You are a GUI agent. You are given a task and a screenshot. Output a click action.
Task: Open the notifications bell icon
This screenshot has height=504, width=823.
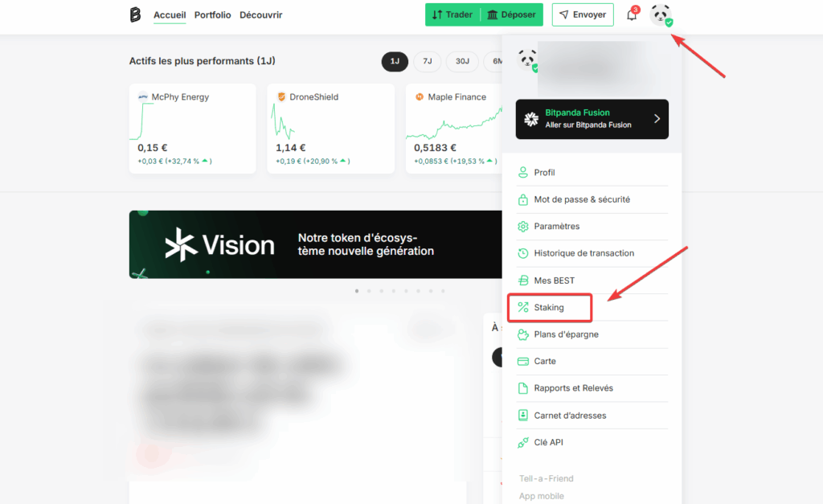[x=632, y=14]
